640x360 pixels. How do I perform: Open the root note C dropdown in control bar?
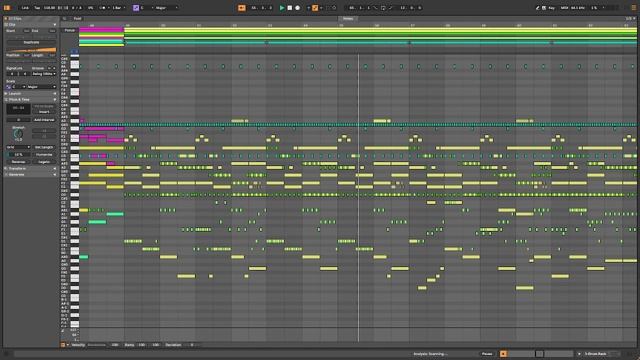147,8
